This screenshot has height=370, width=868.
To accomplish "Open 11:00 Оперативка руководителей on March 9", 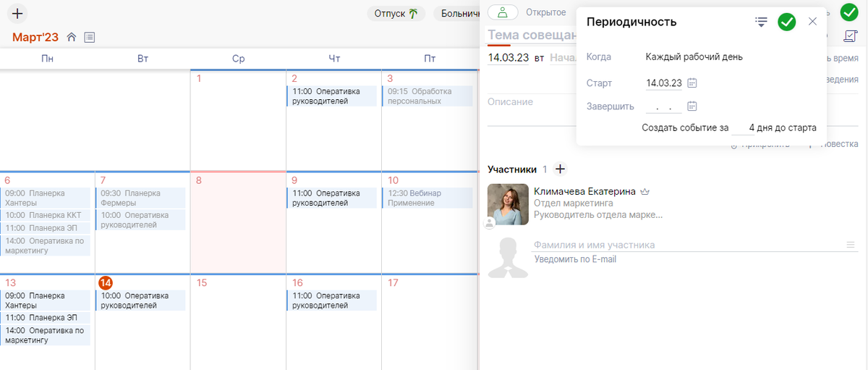I will pos(331,198).
